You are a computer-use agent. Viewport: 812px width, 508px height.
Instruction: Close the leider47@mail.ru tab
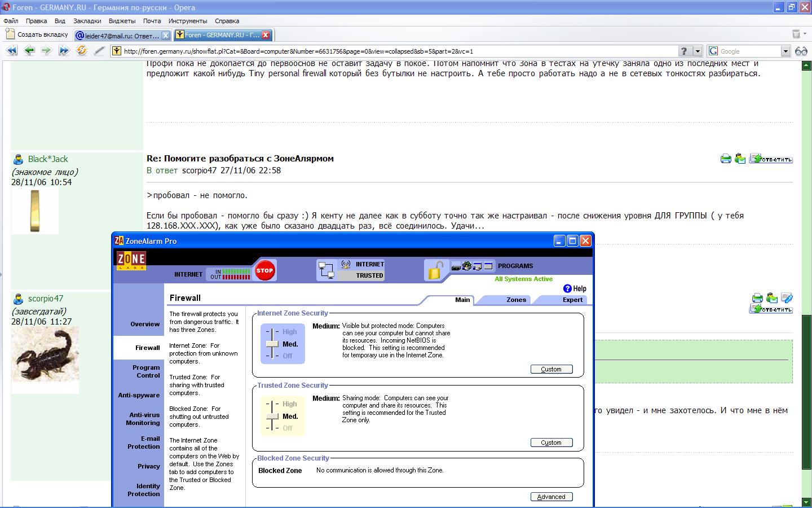[x=166, y=35]
